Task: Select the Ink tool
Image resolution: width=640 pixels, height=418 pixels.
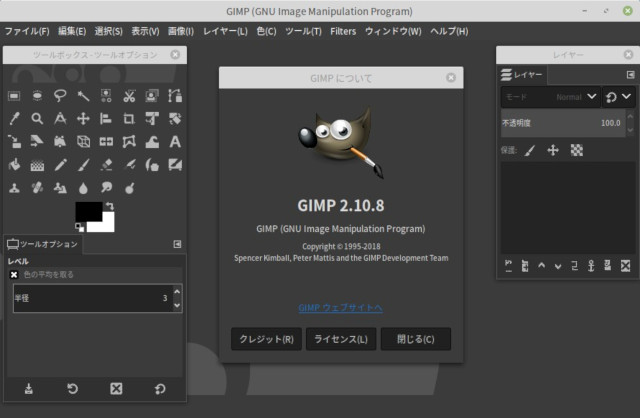Action: [152, 165]
